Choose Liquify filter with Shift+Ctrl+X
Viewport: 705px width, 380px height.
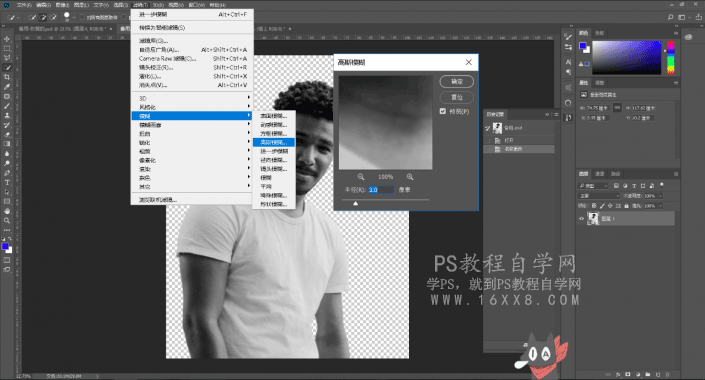point(192,76)
